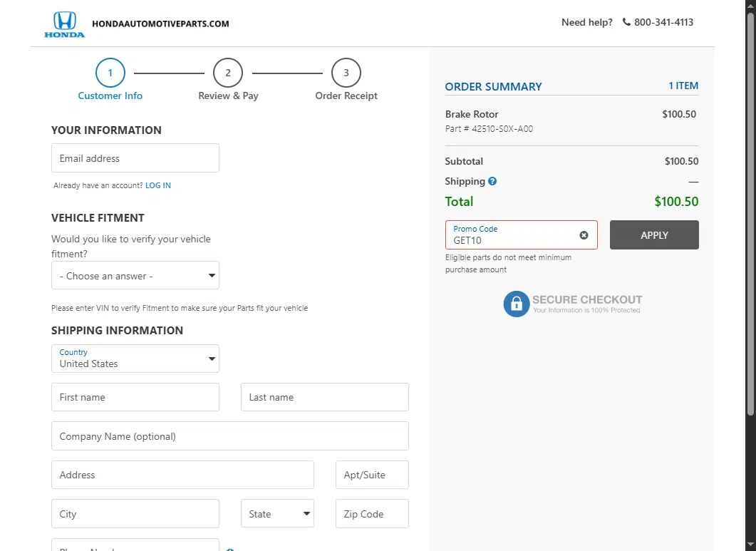Screen dimensions: 756x551
Task: Click the scrollbar down arrow
Action: point(750,545)
